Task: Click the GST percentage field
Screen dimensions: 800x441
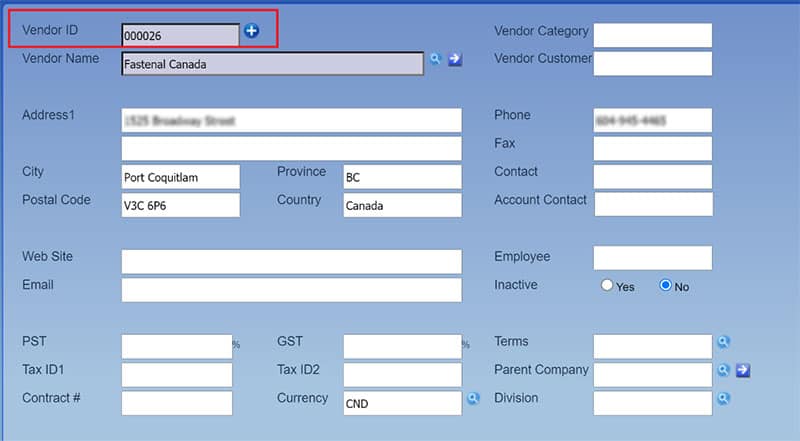Action: pos(401,347)
